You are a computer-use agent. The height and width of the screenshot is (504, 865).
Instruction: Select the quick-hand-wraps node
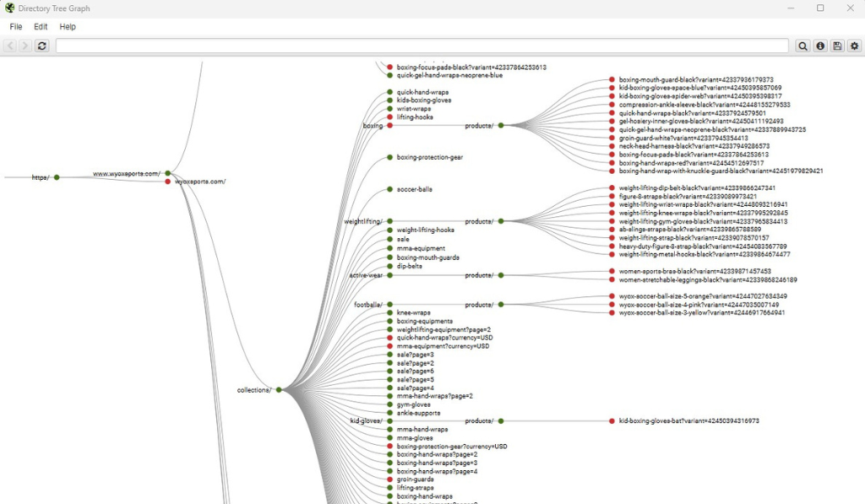[x=390, y=92]
